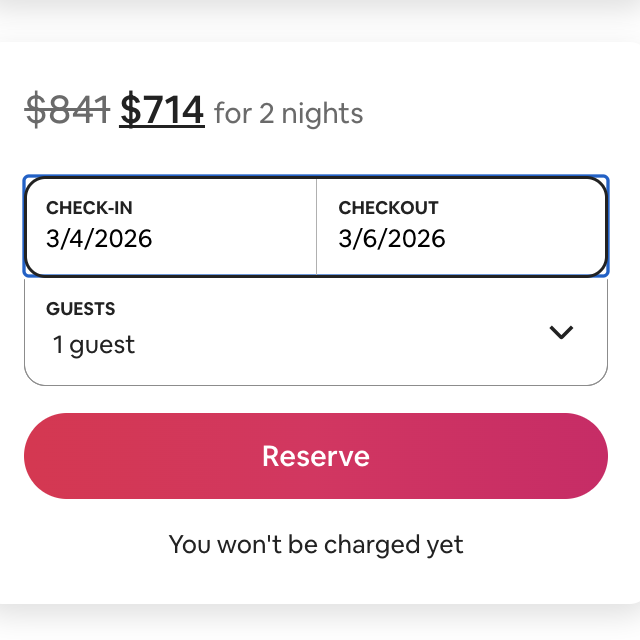
Task: Click "You won't be charged yet" note
Action: click(x=316, y=545)
